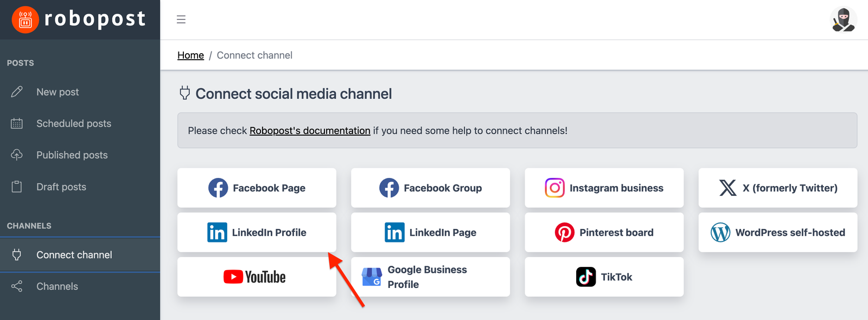The image size is (868, 320).
Task: Click the share icon beside Channels
Action: [17, 286]
